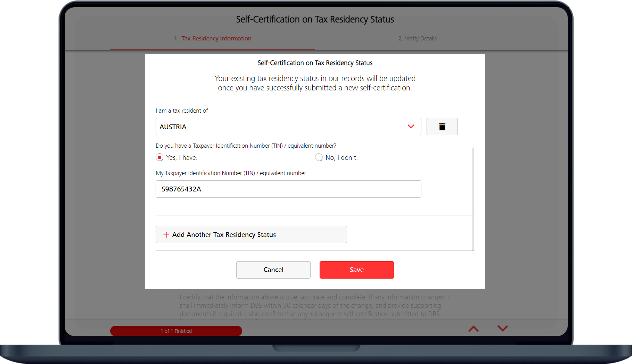Click the red dropdown arrow for country
Image resolution: width=632 pixels, height=364 pixels.
(411, 126)
